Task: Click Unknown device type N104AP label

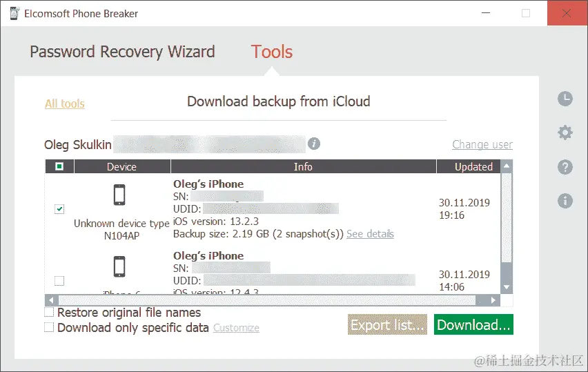Action: click(121, 230)
